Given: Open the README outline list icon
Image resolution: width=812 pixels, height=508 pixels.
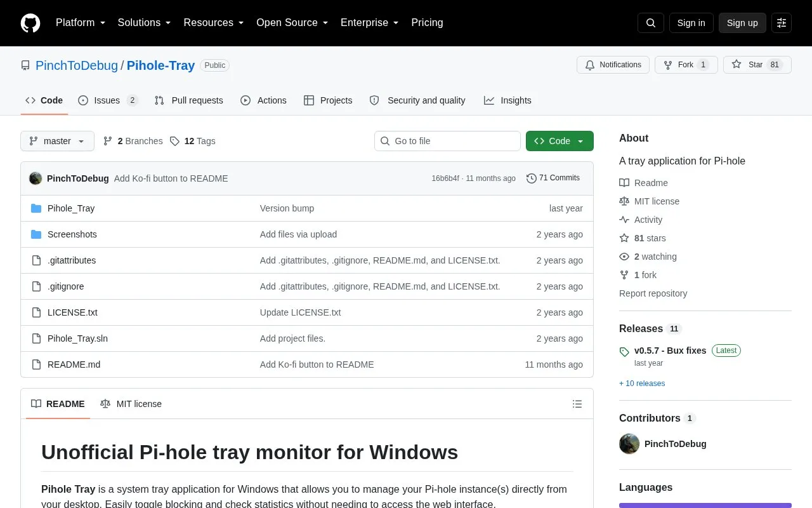Looking at the screenshot, I should click(577, 404).
